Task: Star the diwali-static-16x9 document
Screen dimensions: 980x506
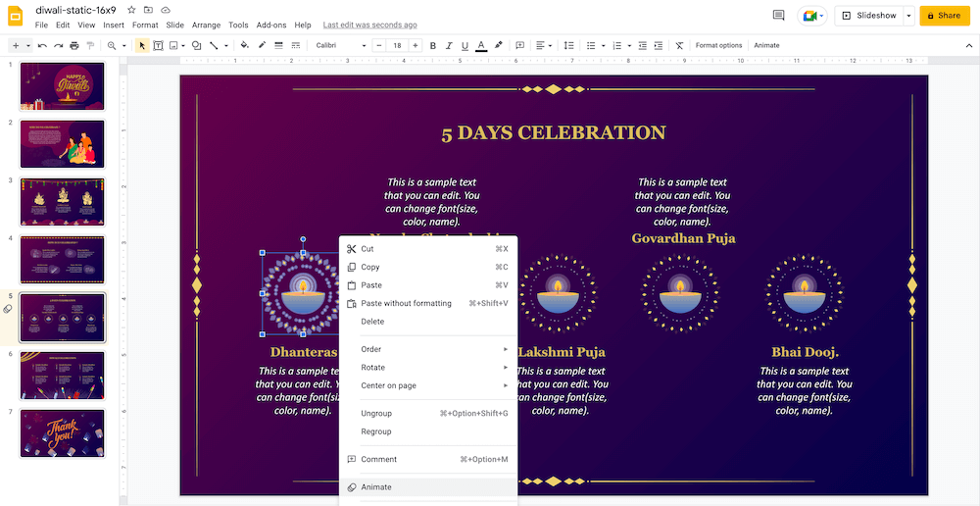Action: pyautogui.click(x=131, y=10)
